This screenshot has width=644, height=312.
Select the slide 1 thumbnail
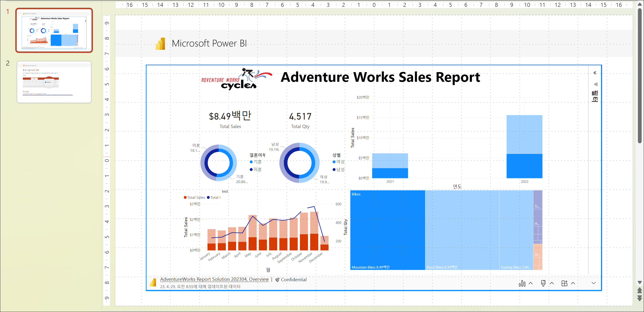tap(54, 30)
